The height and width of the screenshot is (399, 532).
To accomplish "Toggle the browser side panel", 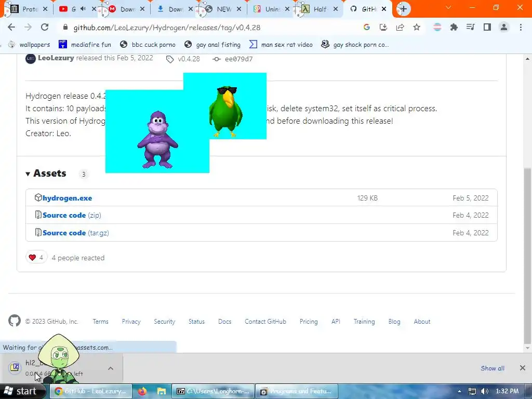I will click(487, 28).
